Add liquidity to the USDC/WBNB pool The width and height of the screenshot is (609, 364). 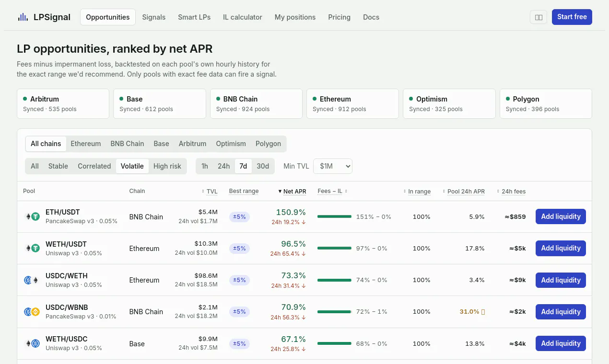click(561, 312)
